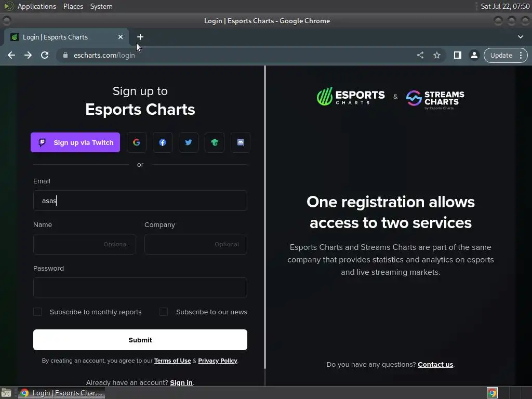Click the green social login icon
Image resolution: width=532 pixels, height=399 pixels.
coord(215,142)
